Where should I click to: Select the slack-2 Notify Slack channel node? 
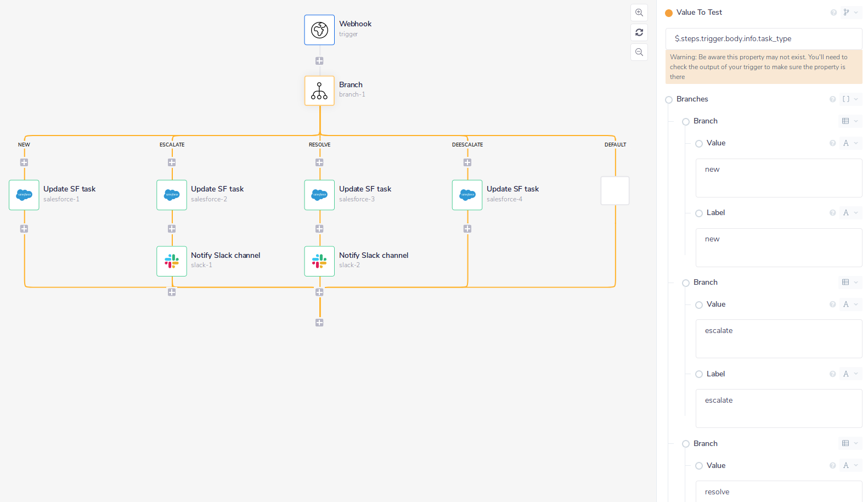pos(319,261)
